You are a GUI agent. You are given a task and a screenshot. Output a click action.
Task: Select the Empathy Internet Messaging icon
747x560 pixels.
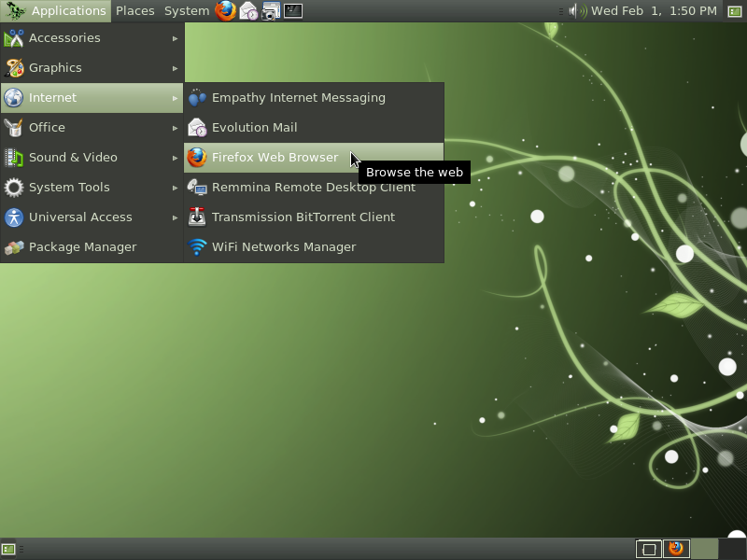point(199,97)
